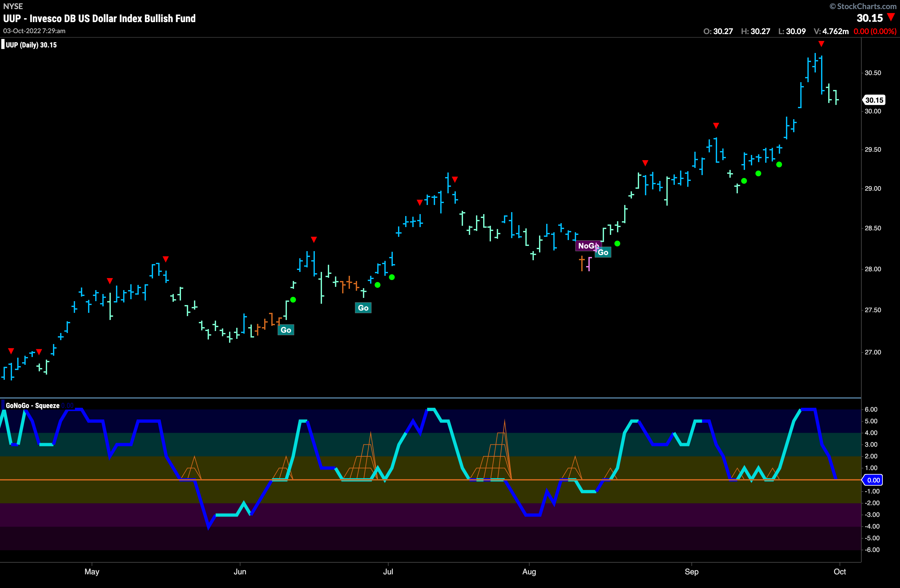Click the May label on time axis
This screenshot has height=588, width=900.
coord(92,571)
